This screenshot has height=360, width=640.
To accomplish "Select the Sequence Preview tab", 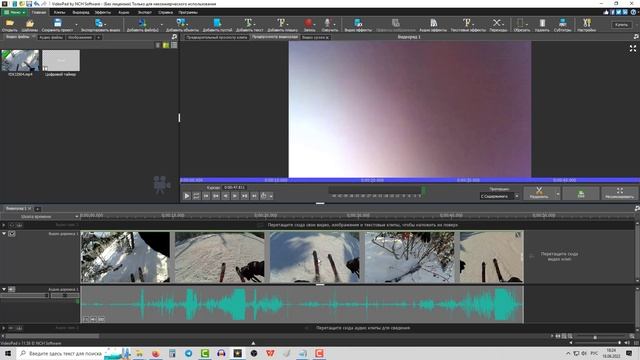I will [x=275, y=37].
